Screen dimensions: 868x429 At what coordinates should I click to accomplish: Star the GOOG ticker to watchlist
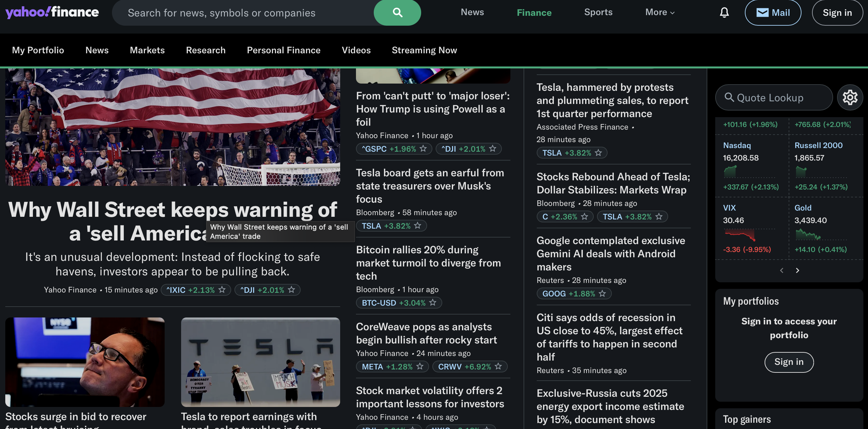pyautogui.click(x=602, y=294)
